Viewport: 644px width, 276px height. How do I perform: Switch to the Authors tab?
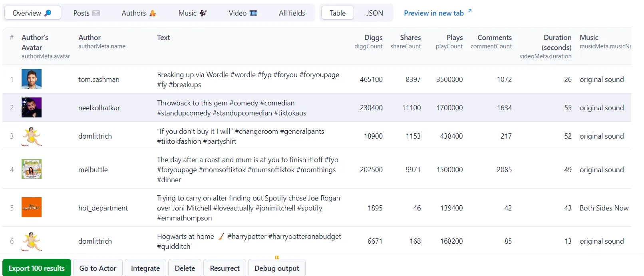[139, 13]
